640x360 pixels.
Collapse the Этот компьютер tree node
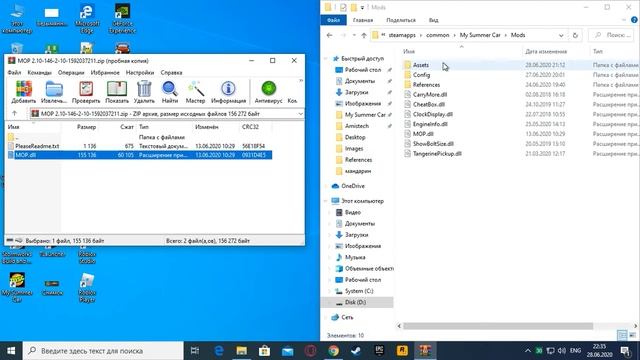326,201
